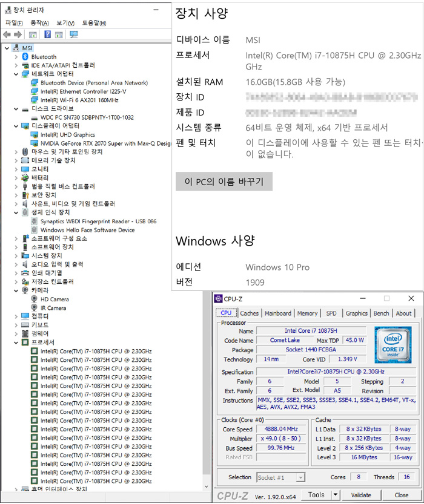Switch to the Mainboard tab
The height and width of the screenshot is (504, 424).
point(278,313)
